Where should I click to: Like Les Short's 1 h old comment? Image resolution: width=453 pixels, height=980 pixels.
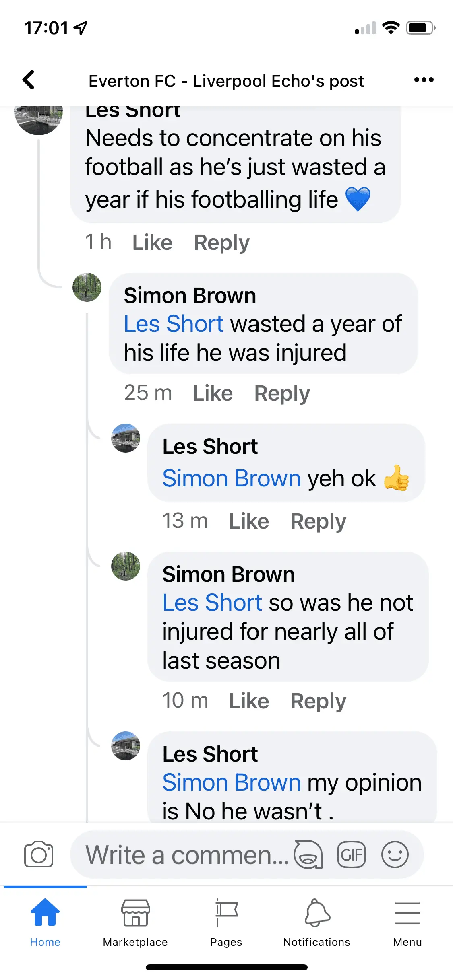[x=152, y=243]
